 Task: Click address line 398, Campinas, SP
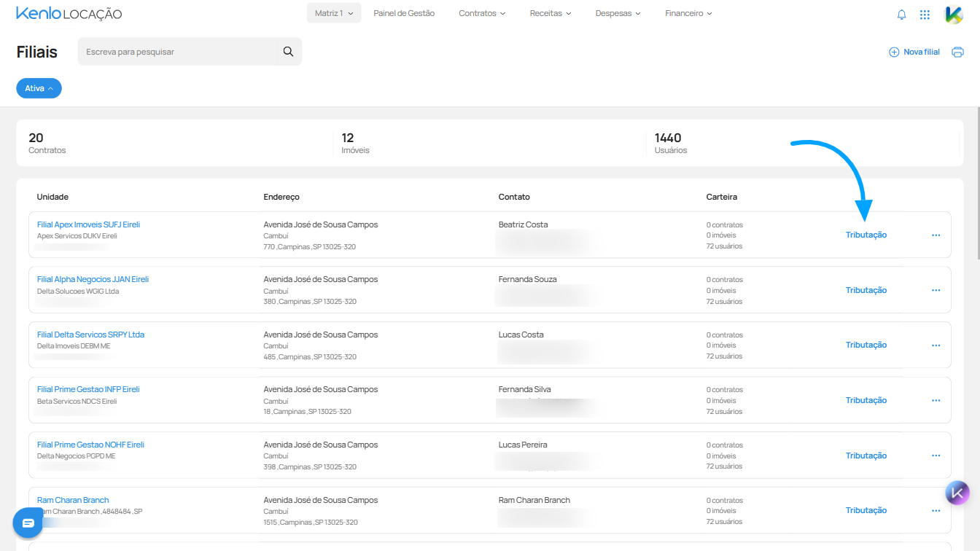coord(310,467)
